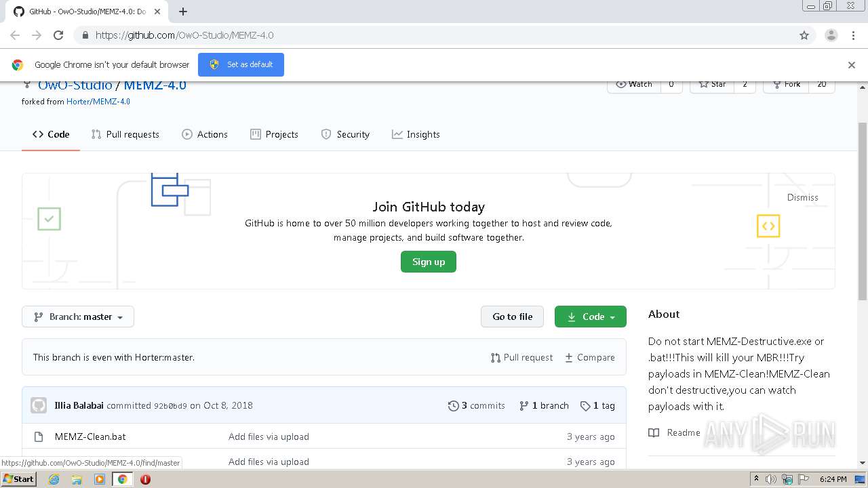Open the Readme link in About

(x=674, y=432)
